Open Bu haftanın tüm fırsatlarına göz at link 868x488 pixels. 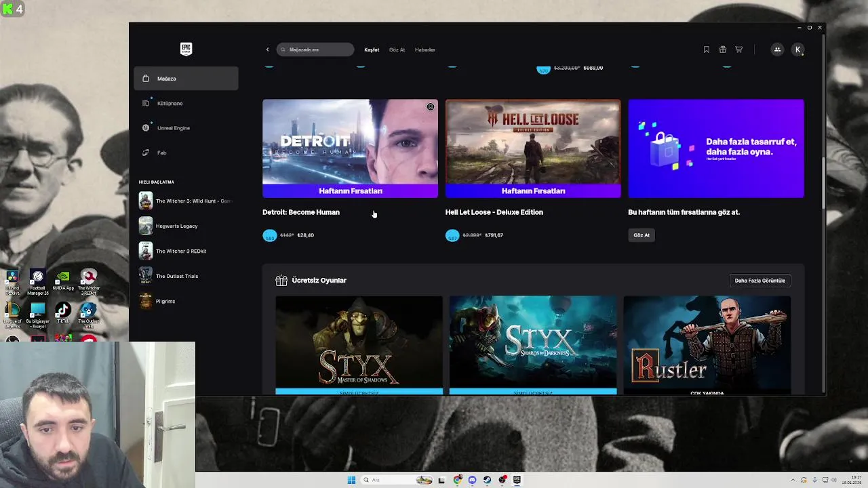click(x=684, y=212)
